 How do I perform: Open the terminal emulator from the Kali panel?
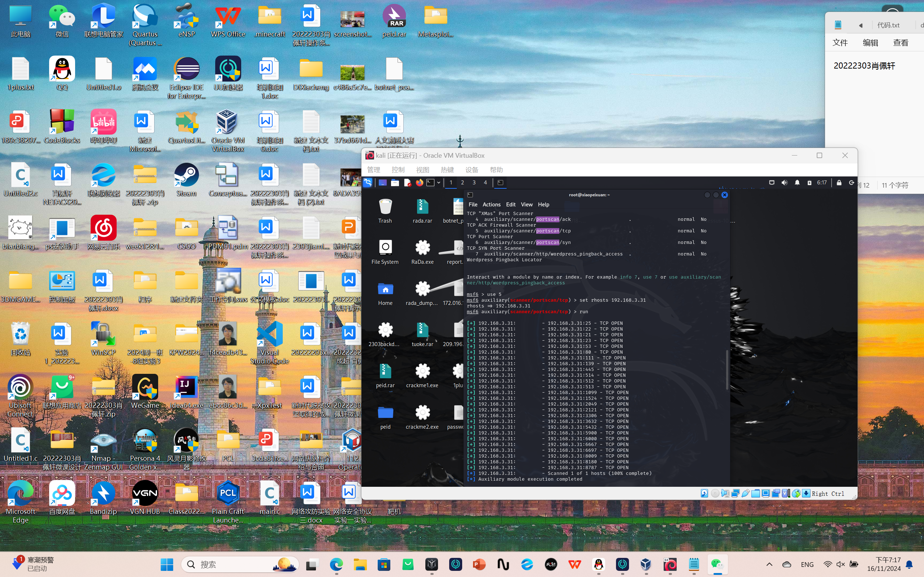coord(430,183)
